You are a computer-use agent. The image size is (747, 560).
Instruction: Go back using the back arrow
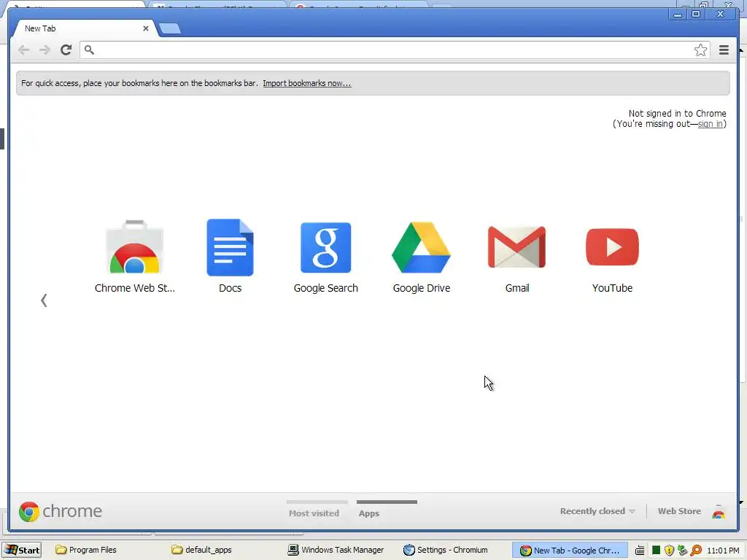pos(23,50)
